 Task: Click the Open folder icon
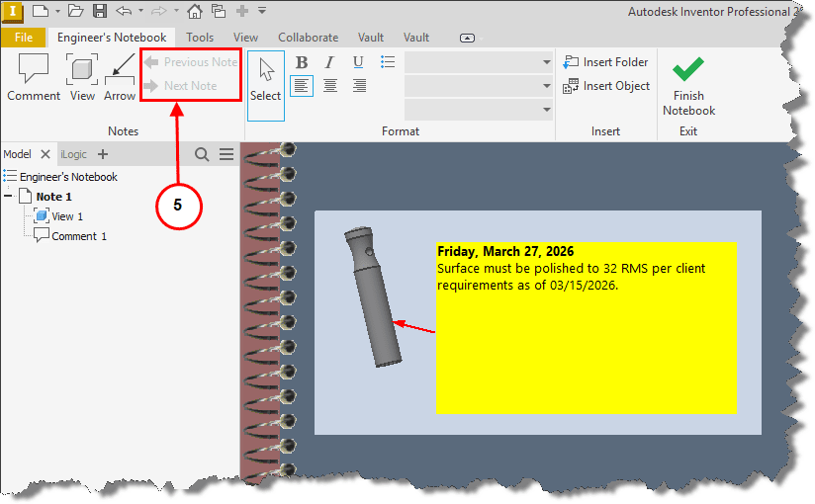[x=76, y=11]
